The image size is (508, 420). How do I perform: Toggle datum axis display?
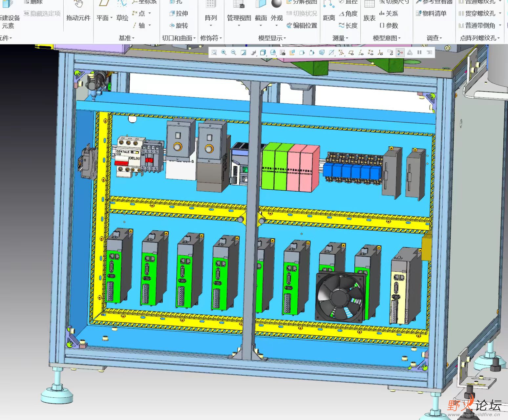(x=361, y=52)
